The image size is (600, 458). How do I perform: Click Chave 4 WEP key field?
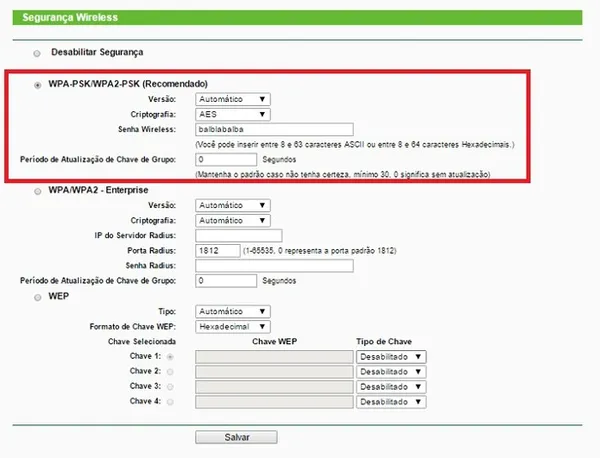tap(274, 402)
